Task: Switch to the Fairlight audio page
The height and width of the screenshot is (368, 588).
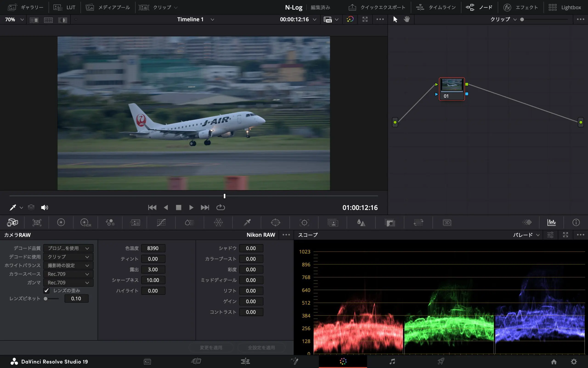Action: [x=392, y=361]
